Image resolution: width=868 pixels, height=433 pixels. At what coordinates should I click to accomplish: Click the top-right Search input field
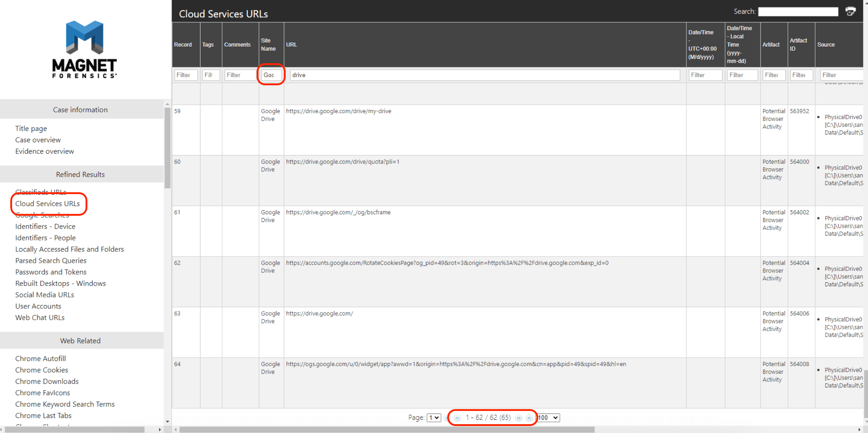(798, 12)
